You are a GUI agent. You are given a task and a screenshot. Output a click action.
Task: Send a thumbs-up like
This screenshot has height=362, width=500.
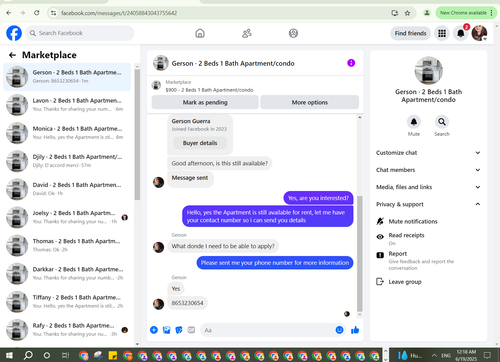[x=355, y=330]
